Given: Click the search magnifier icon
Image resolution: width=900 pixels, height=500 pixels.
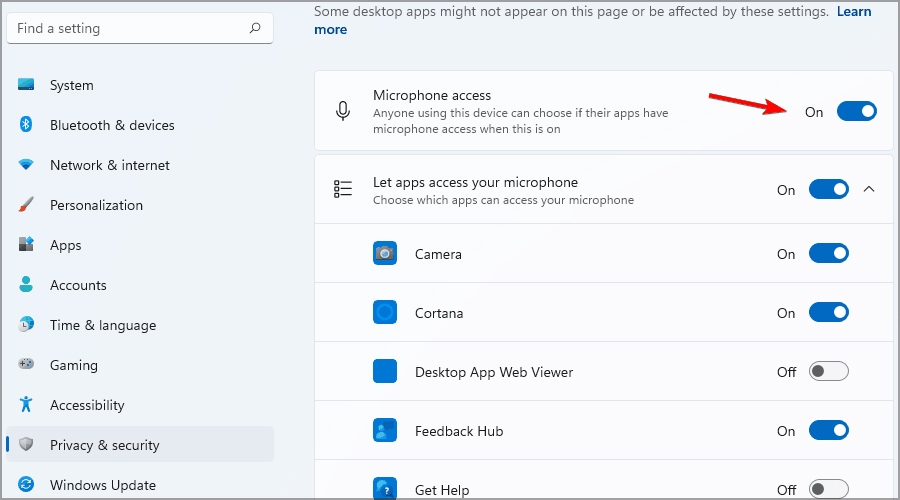Looking at the screenshot, I should tap(255, 28).
